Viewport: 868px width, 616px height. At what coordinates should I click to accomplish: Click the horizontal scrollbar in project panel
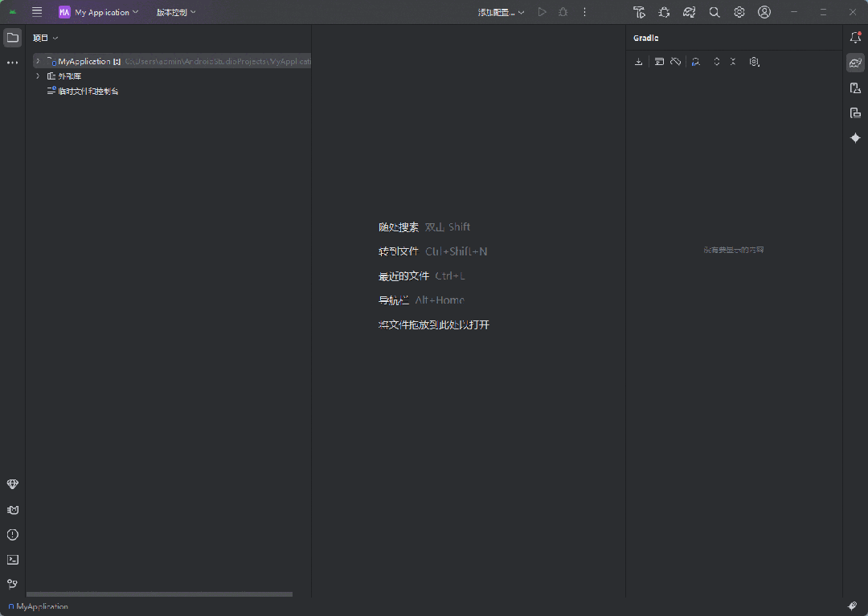(x=158, y=594)
